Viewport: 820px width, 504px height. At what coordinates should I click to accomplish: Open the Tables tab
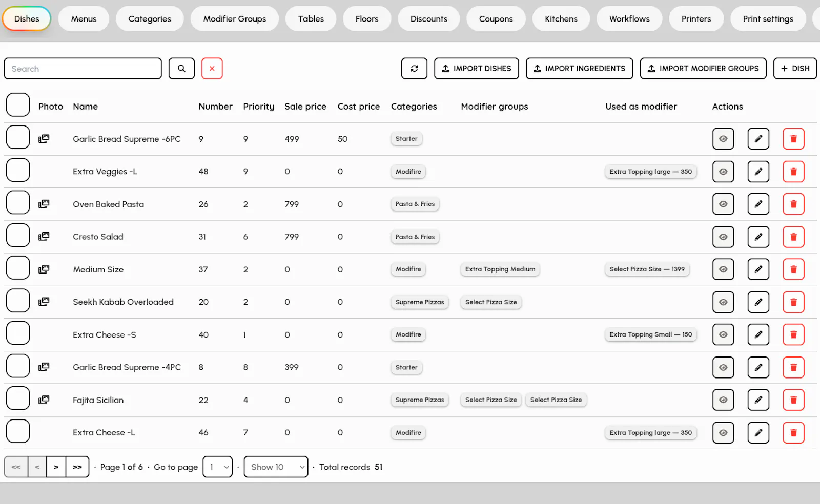coord(311,19)
